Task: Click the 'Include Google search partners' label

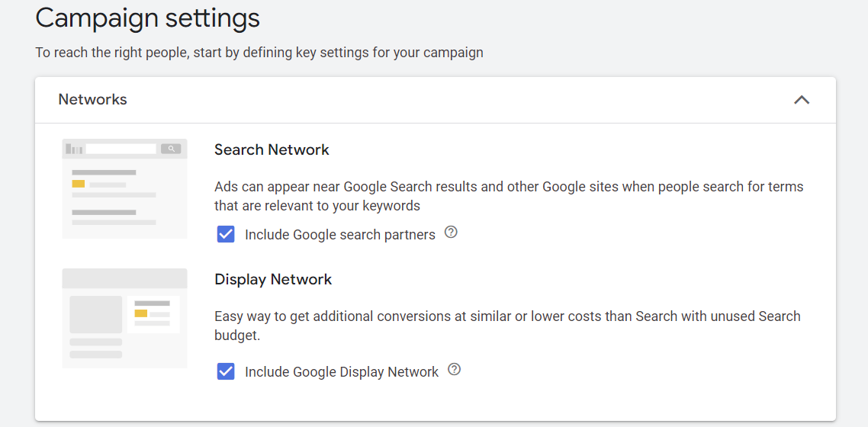Action: [339, 235]
